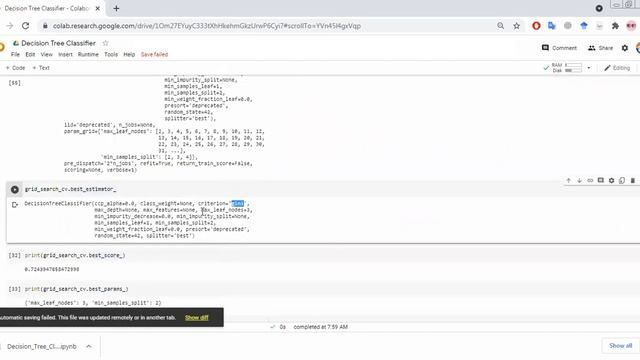Screen dimensions: 640x360
Task: Click the Save failed status link
Action: click(154, 54)
